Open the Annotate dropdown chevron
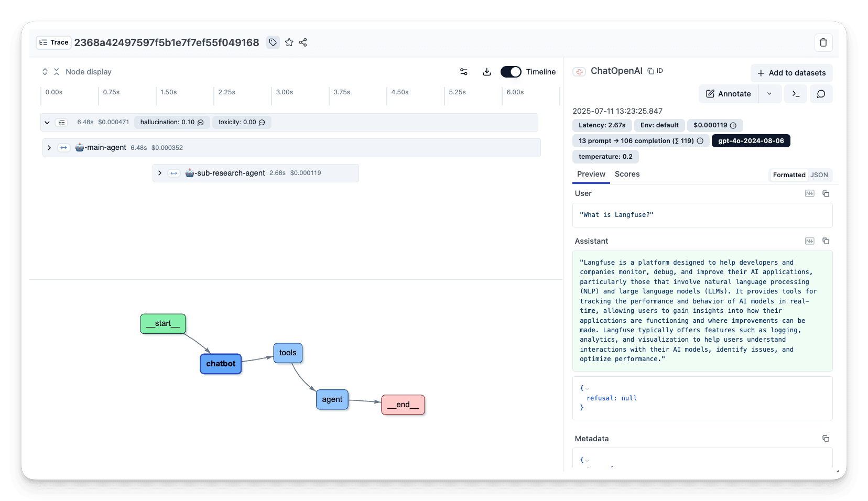 769,94
